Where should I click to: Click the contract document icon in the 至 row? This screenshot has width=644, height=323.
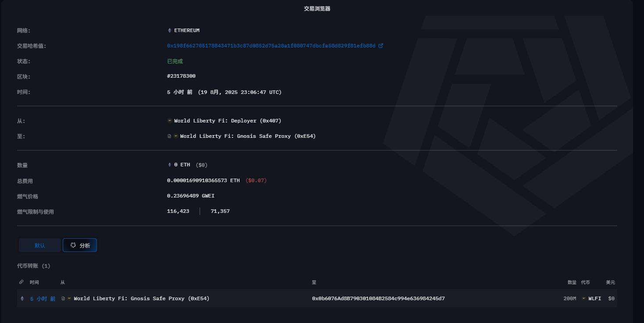click(x=169, y=136)
